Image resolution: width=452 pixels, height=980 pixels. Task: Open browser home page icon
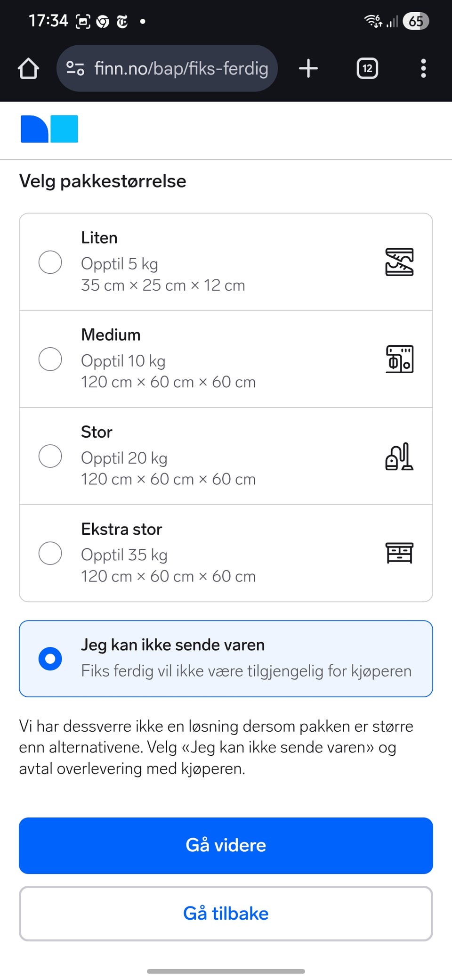coord(28,68)
